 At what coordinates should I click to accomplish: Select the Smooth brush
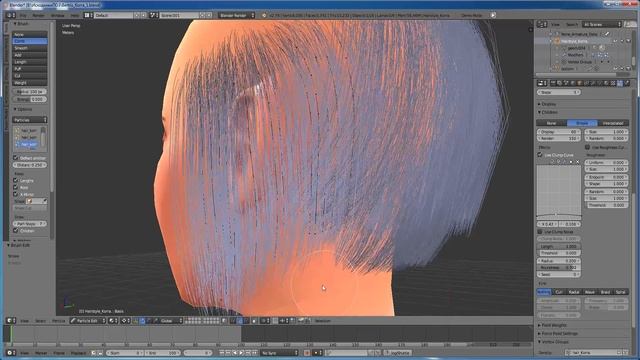pyautogui.click(x=30, y=48)
